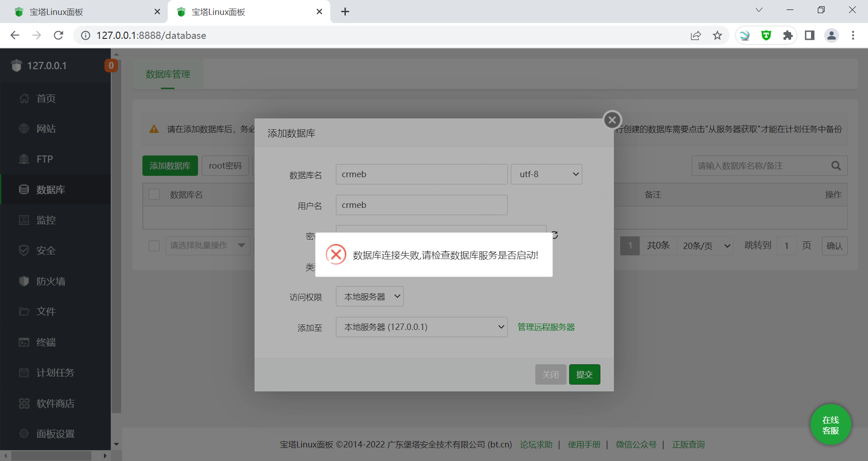
Task: Open the 20条/页 page size dropdown
Action: pyautogui.click(x=706, y=246)
